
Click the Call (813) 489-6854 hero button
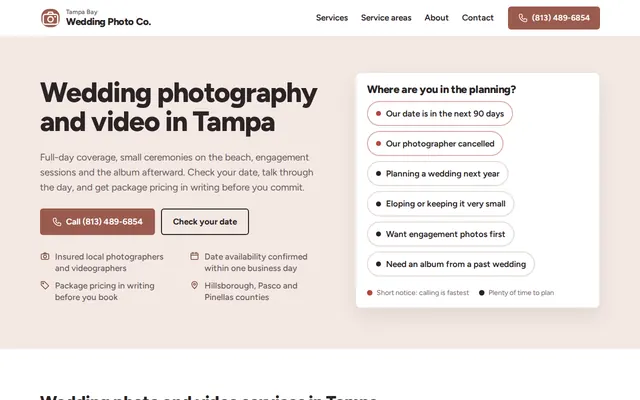(x=98, y=222)
